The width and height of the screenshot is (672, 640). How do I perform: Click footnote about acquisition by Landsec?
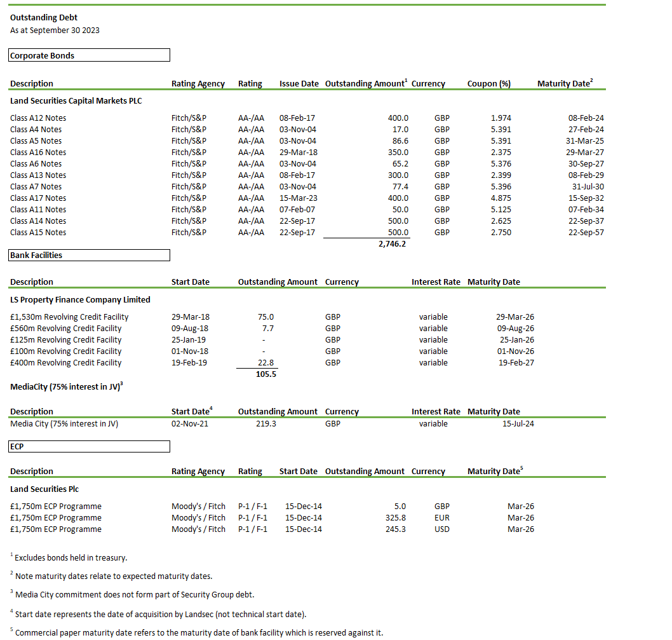(159, 615)
